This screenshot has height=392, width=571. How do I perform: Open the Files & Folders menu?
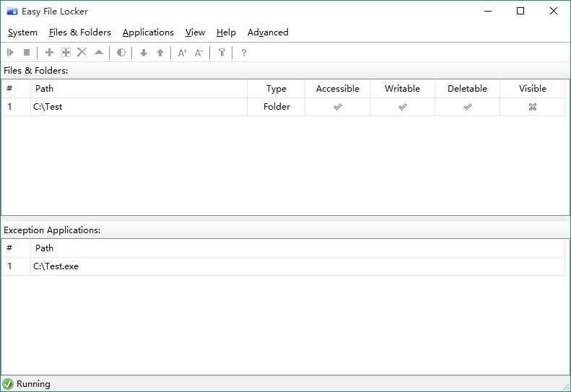(x=80, y=32)
